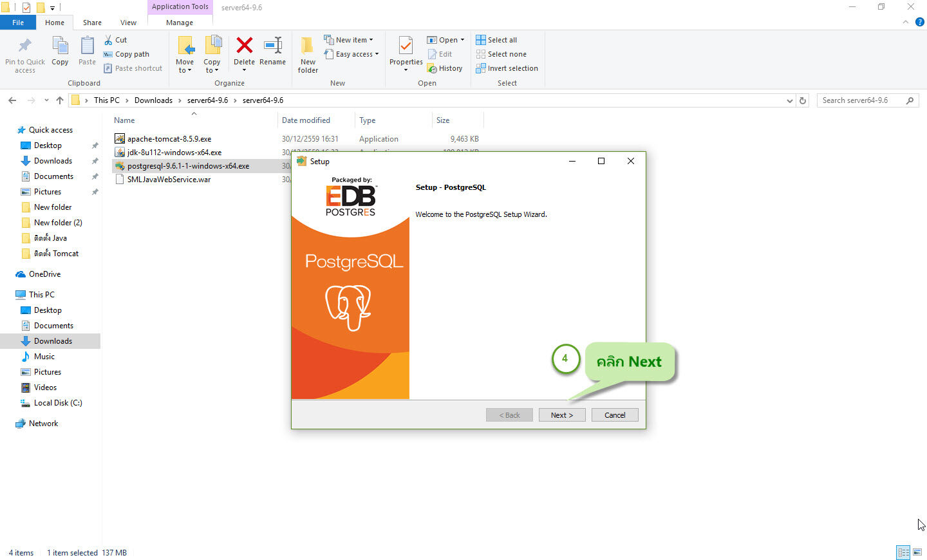Select SMLJavaWebService.war file
The height and width of the screenshot is (560, 927).
169,180
